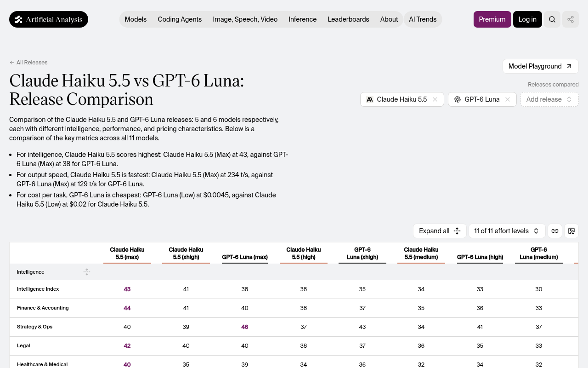The width and height of the screenshot is (588, 368).
Task: Click the Intelligence section expand arrows icon
Action: click(x=87, y=272)
